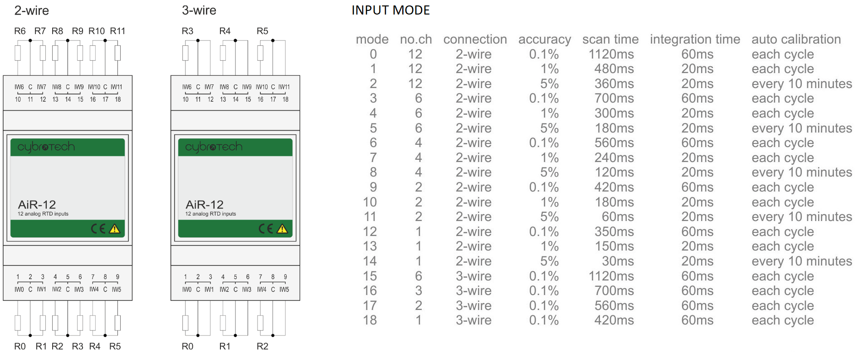Image resolution: width=868 pixels, height=359 pixels.
Task: Click the R6 resistor symbol in the 2-wire diagram
Action: point(18,53)
